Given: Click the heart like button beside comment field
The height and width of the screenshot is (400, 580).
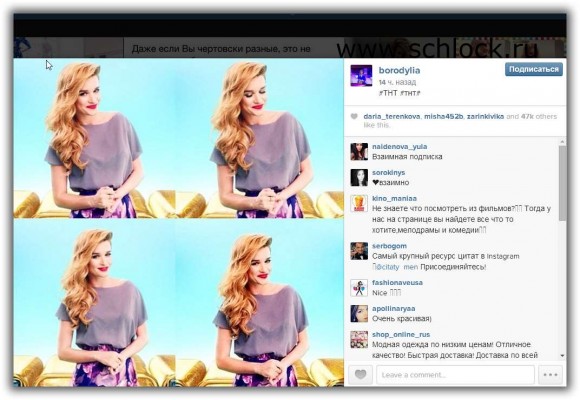Looking at the screenshot, I should (x=360, y=374).
